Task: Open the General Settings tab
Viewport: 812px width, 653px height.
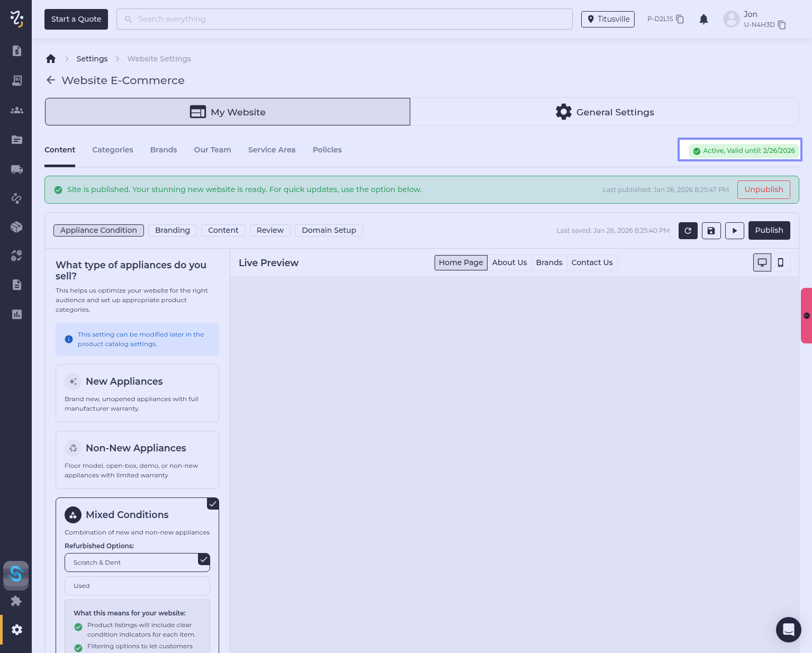Action: (605, 112)
